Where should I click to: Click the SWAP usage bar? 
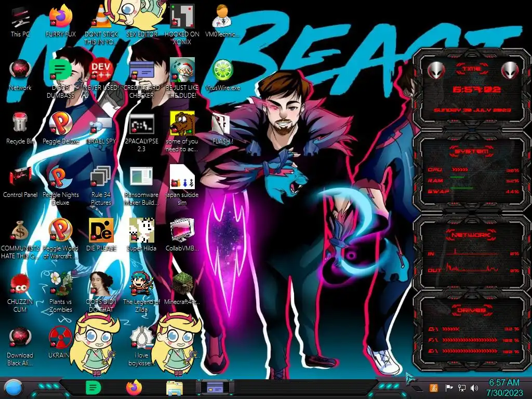pyautogui.click(x=462, y=188)
